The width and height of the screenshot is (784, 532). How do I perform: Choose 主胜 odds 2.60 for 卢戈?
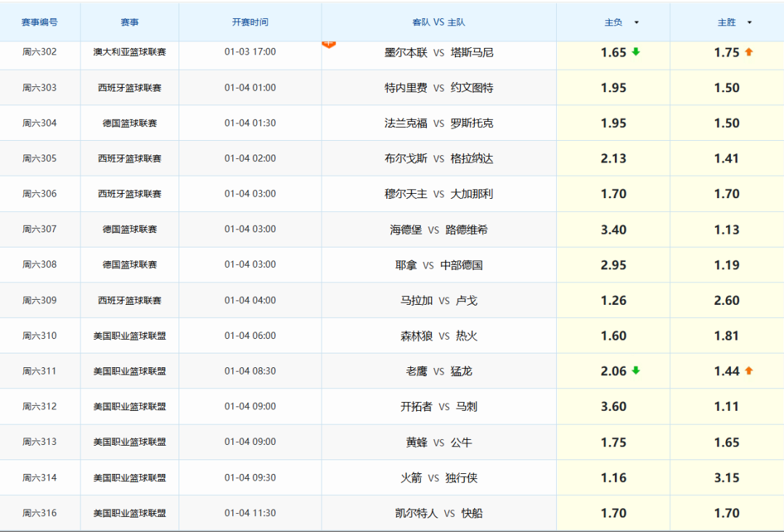click(x=727, y=300)
